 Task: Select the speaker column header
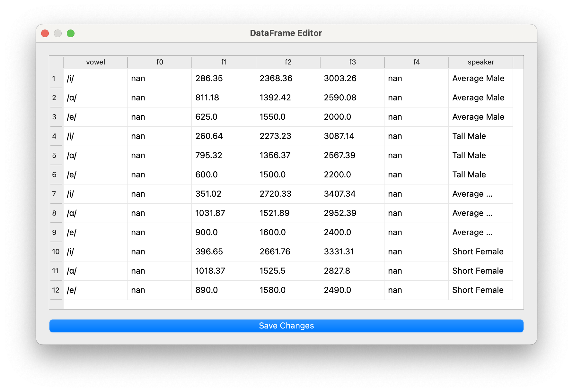tap(481, 62)
